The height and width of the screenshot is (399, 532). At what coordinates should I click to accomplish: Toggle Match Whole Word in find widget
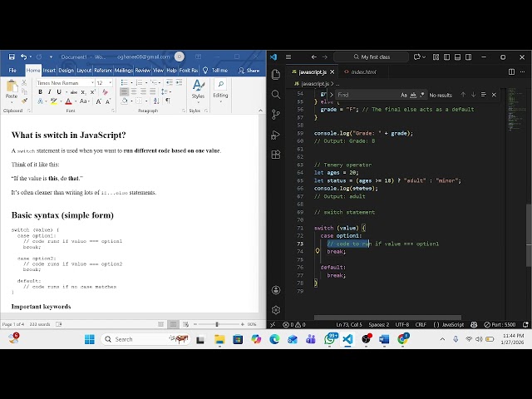pyautogui.click(x=413, y=95)
